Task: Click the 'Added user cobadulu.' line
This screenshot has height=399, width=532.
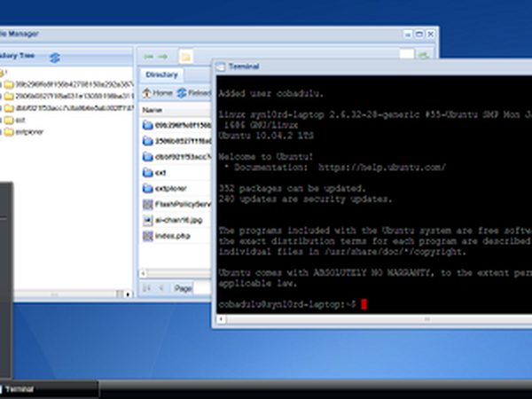Action: pyautogui.click(x=270, y=94)
